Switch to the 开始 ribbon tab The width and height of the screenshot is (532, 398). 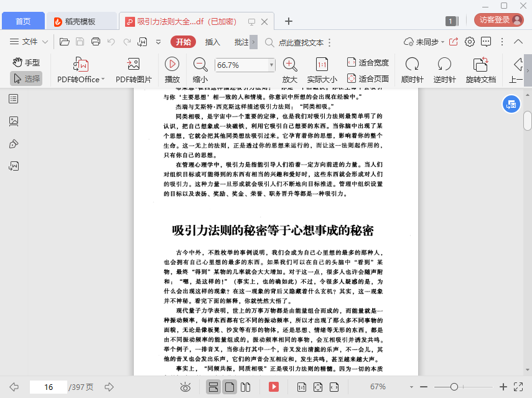point(183,42)
